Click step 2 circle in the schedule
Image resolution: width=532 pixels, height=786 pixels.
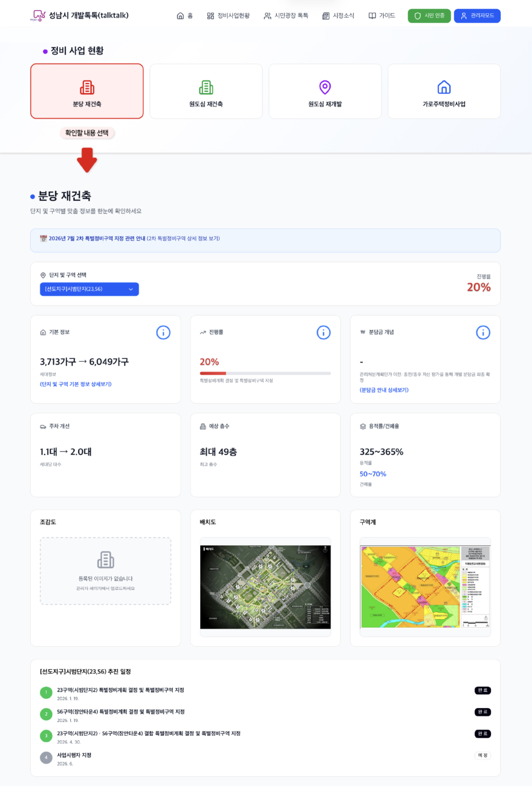[x=46, y=715]
